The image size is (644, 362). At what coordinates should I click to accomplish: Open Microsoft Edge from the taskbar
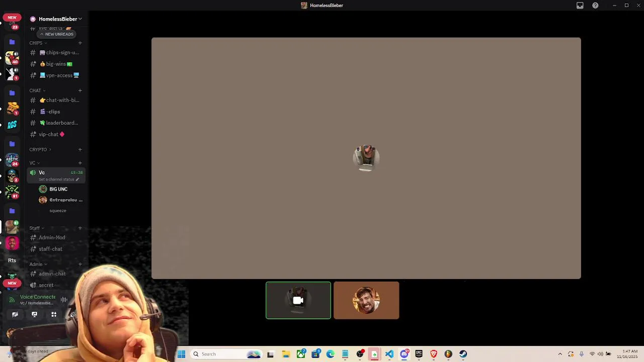(331, 354)
